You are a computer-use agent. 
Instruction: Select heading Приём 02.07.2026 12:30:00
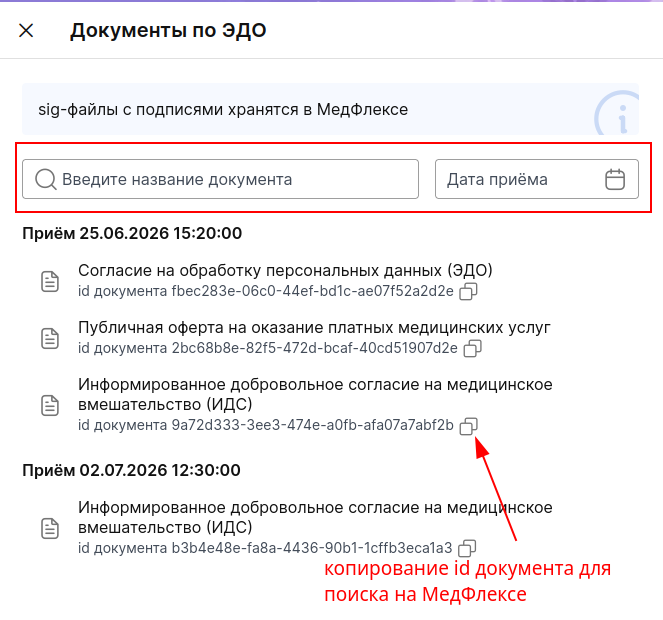(x=131, y=470)
